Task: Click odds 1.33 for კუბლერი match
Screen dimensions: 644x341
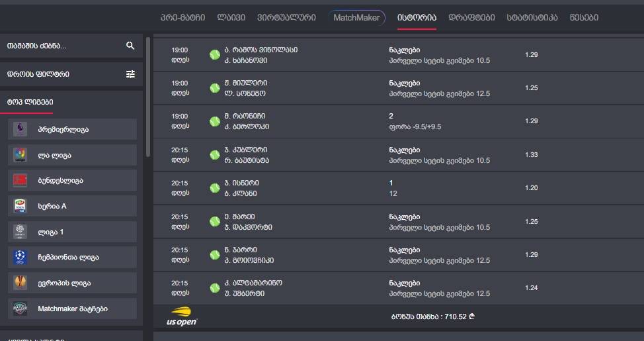Action: pos(531,155)
